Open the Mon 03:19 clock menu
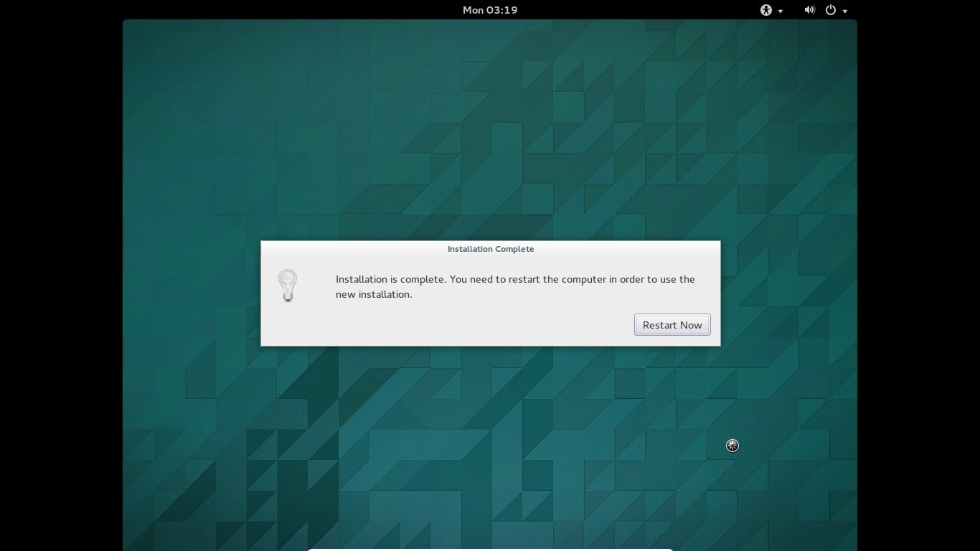This screenshot has width=980, height=551. [490, 10]
